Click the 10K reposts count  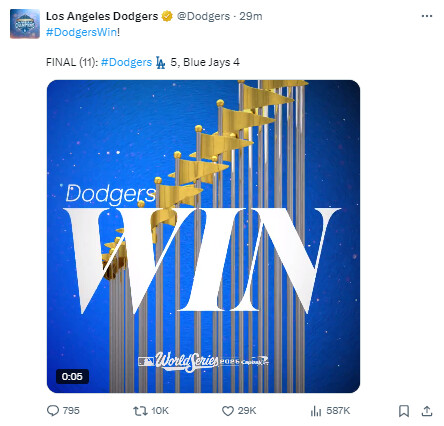pyautogui.click(x=160, y=411)
